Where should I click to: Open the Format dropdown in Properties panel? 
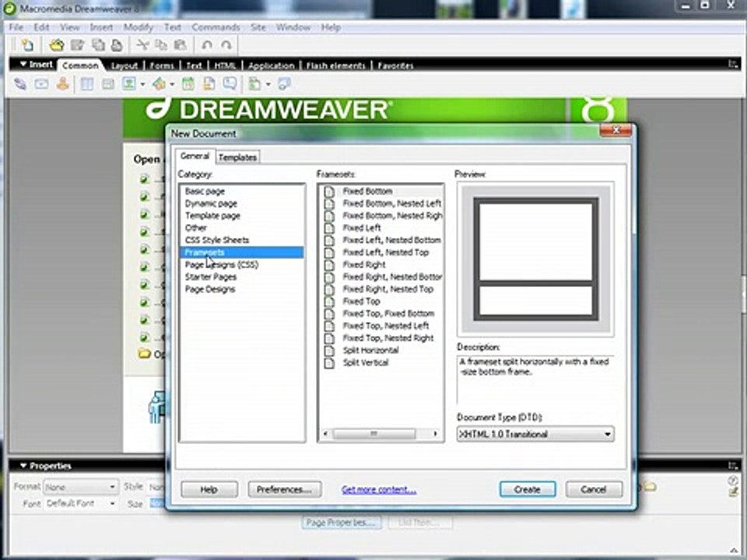click(80, 487)
